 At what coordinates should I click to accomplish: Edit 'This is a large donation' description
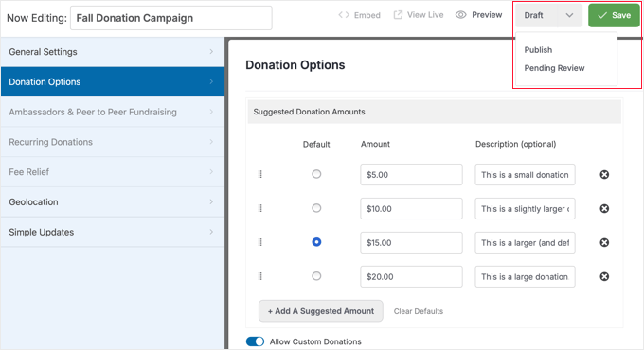[525, 277]
